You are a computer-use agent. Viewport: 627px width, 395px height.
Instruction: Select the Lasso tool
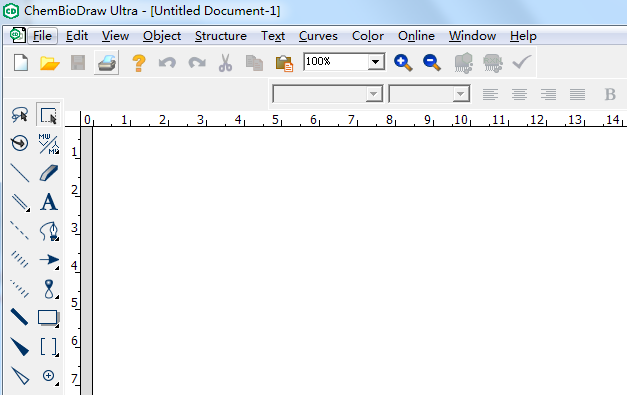[x=19, y=115]
